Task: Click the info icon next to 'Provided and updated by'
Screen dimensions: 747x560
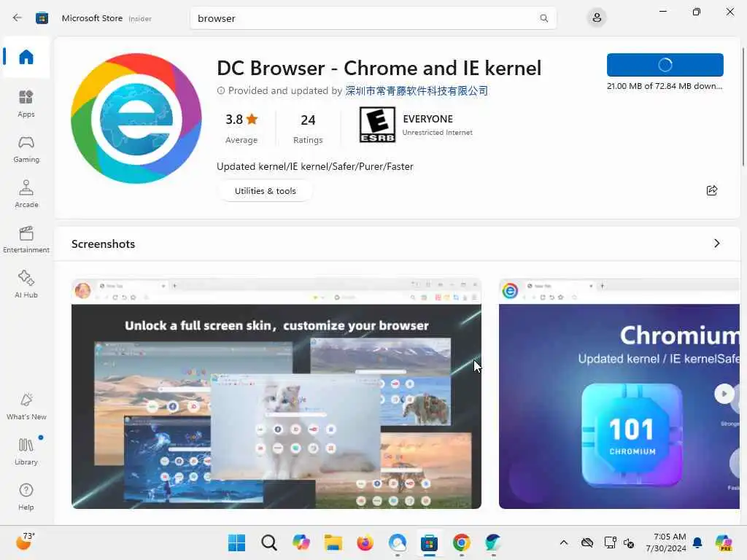Action: [x=220, y=90]
